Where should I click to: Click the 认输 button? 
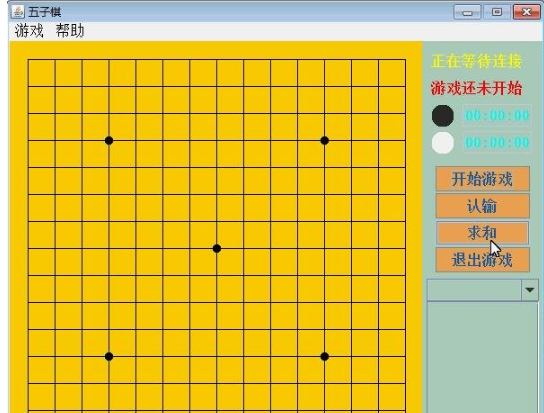click(x=482, y=206)
